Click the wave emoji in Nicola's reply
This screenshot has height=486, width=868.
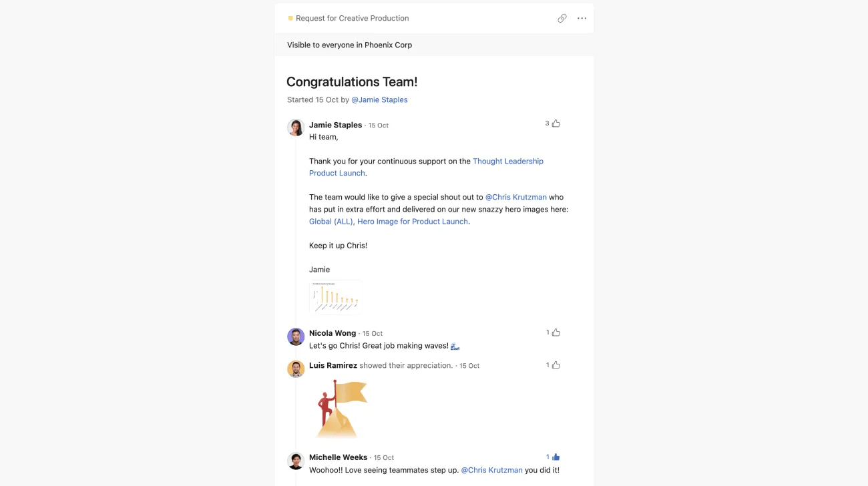click(454, 345)
